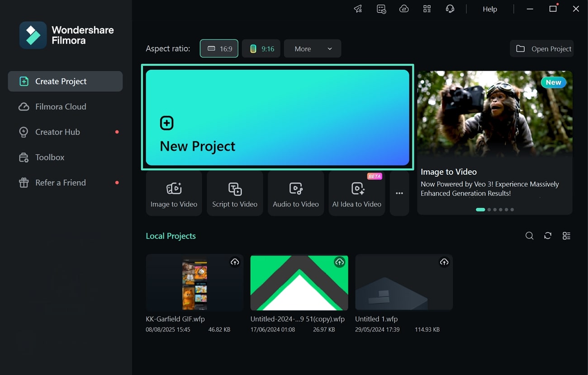Open Refer a Friend in sidebar
Screen dimensions: 588x375
(x=65, y=183)
